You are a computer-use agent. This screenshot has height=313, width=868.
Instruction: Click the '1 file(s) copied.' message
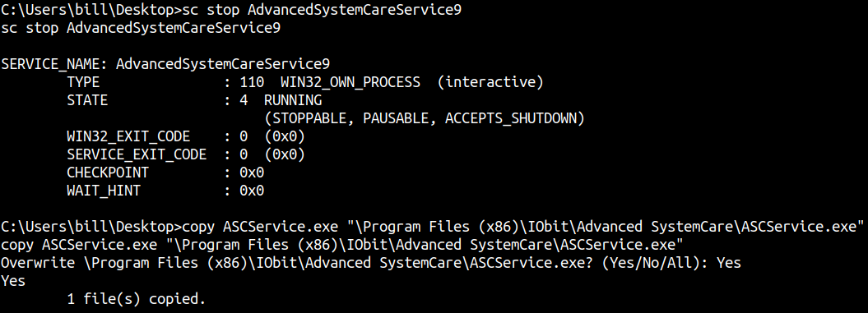point(137,299)
